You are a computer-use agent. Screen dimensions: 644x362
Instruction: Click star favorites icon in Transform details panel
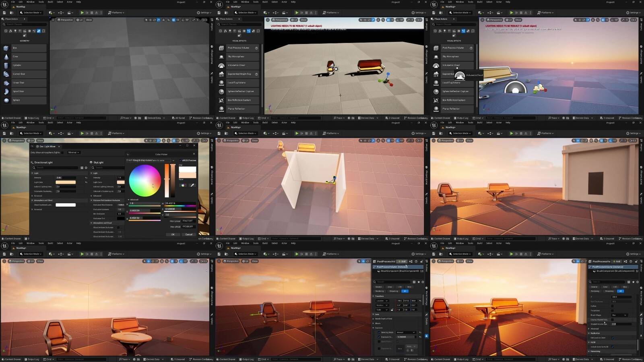(419, 282)
